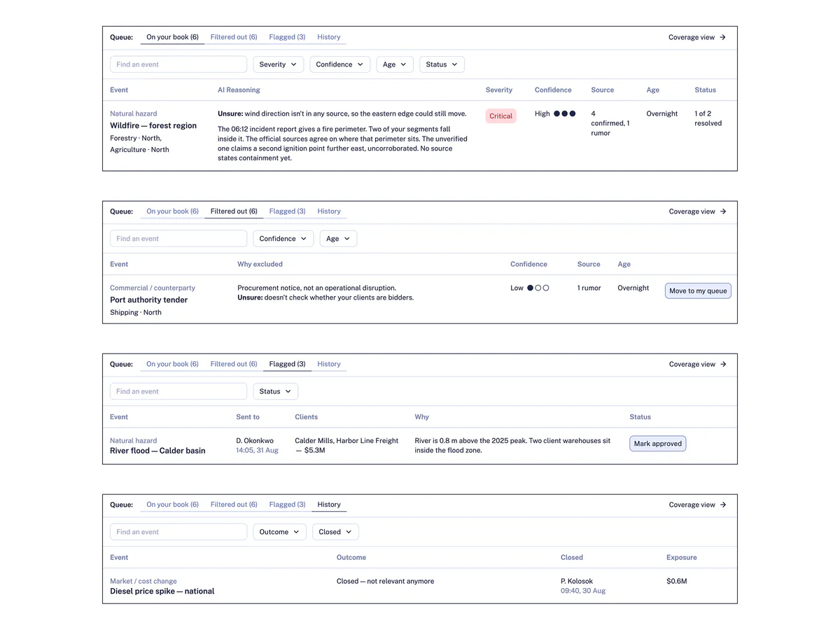Select the On your book (6) tab above the Wildfire table
The width and height of the screenshot is (840, 630).
(x=172, y=37)
